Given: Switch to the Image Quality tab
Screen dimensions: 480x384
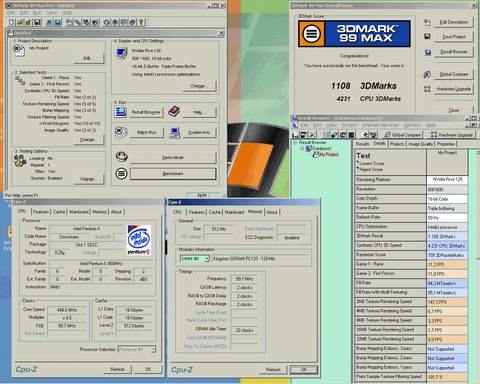Looking at the screenshot, I should [x=421, y=144].
